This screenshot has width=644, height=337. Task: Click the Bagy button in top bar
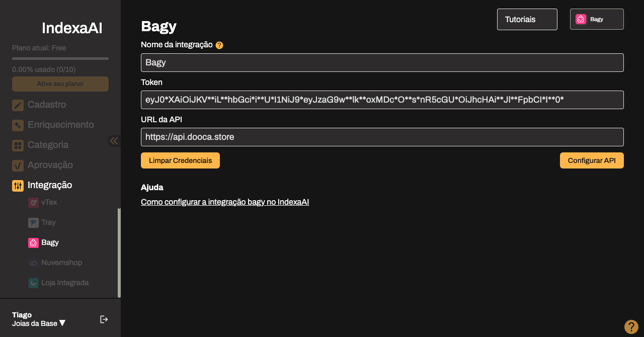coord(597,19)
